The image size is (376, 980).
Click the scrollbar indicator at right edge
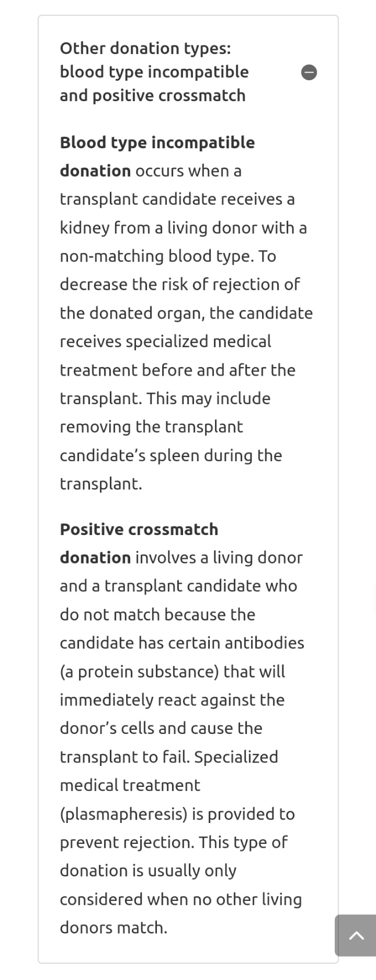click(375, 600)
